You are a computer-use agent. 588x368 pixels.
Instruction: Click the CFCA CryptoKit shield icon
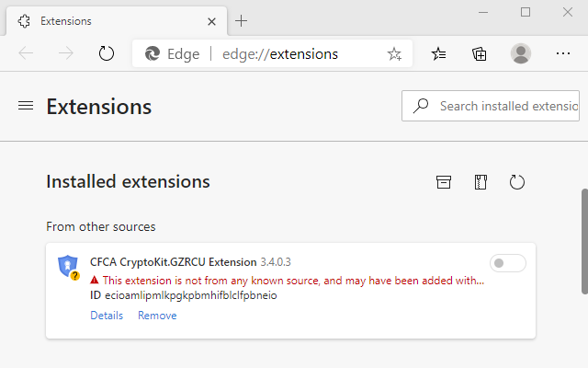coord(68,267)
